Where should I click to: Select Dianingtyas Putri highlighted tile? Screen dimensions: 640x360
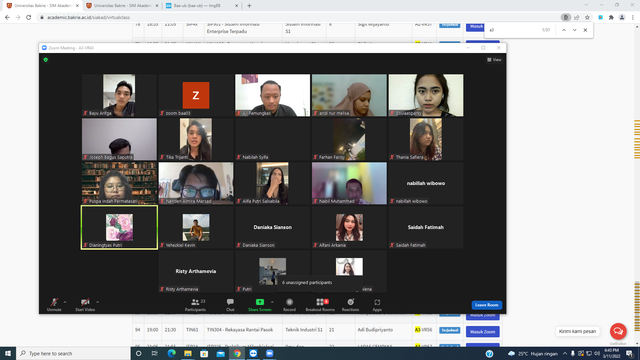(119, 227)
